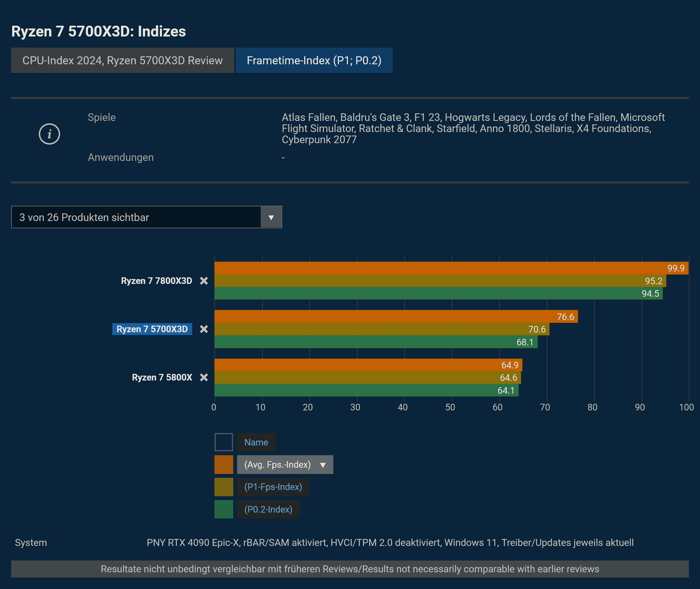Viewport: 700px width, 589px height.
Task: Remove Ryzen 7 5700X3D with its X icon
Action: (204, 329)
